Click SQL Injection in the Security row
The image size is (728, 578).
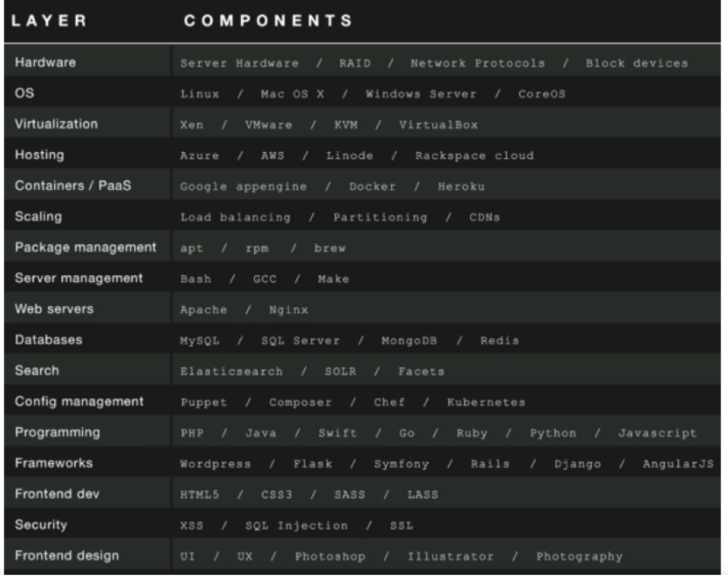point(296,525)
